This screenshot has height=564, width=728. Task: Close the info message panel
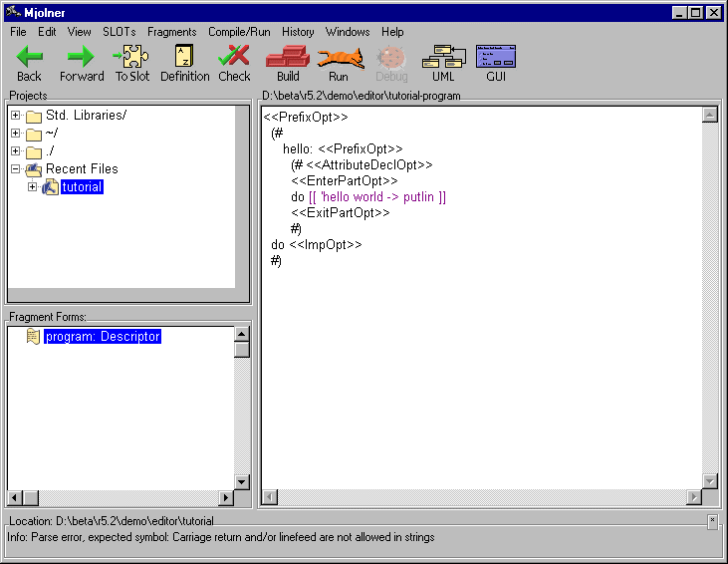point(712,520)
